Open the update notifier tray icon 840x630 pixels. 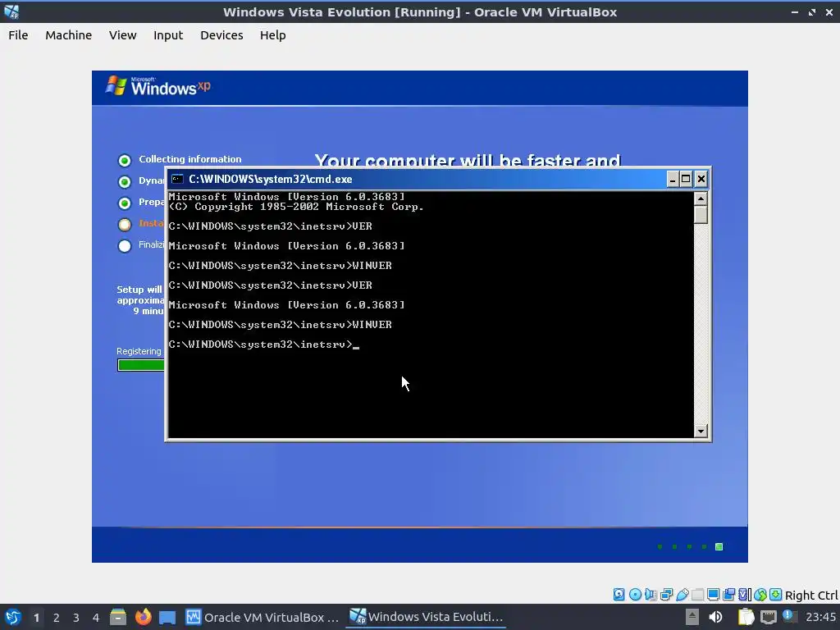pyautogui.click(x=789, y=615)
